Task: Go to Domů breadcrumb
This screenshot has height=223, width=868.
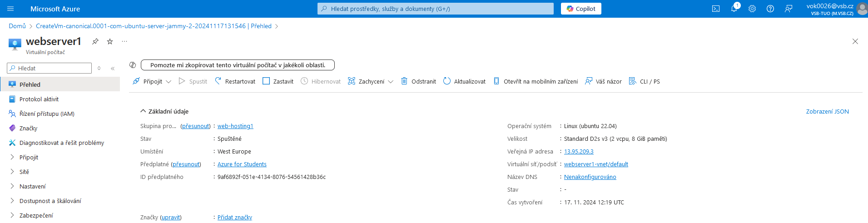Action: tap(17, 26)
